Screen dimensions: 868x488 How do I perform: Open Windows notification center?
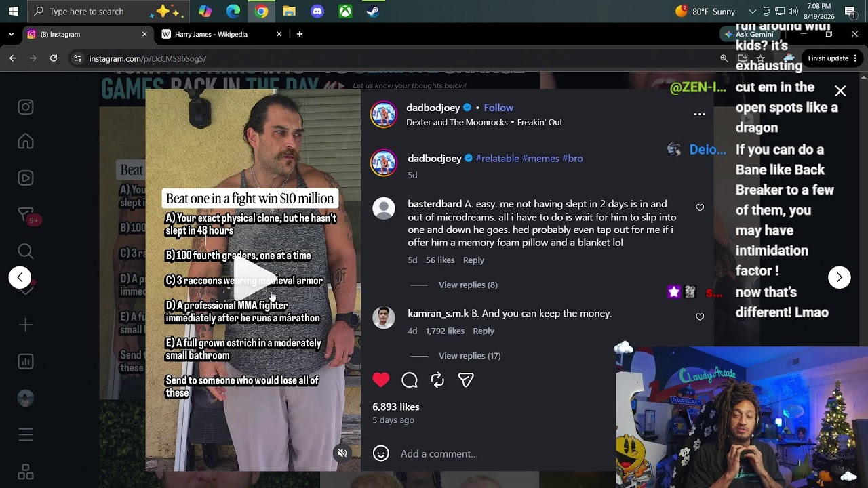tap(850, 11)
